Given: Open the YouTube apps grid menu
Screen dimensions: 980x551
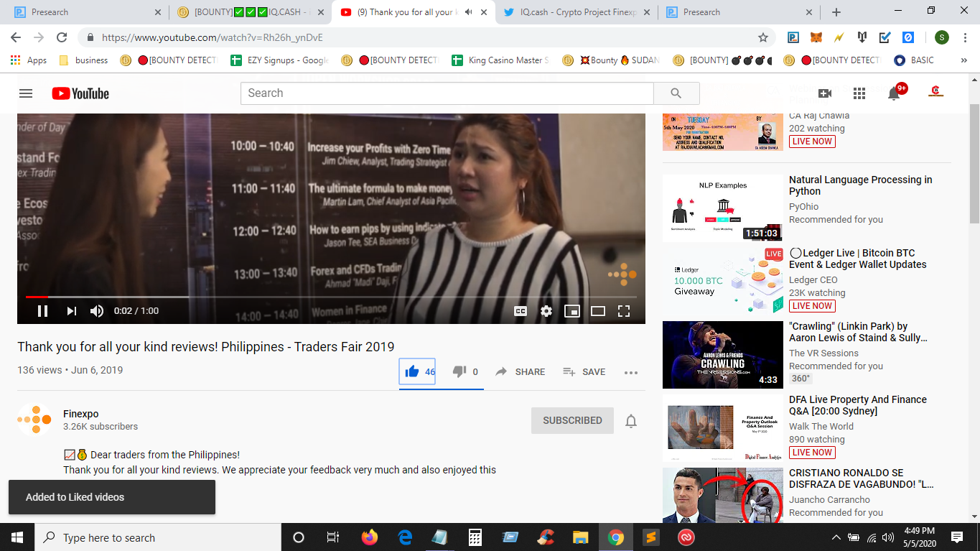Looking at the screenshot, I should (x=859, y=93).
